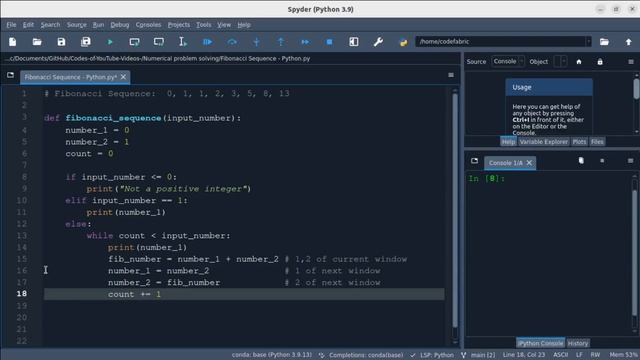The image size is (640, 360).
Task: Click the Help pane home icon
Action: pyautogui.click(x=579, y=62)
